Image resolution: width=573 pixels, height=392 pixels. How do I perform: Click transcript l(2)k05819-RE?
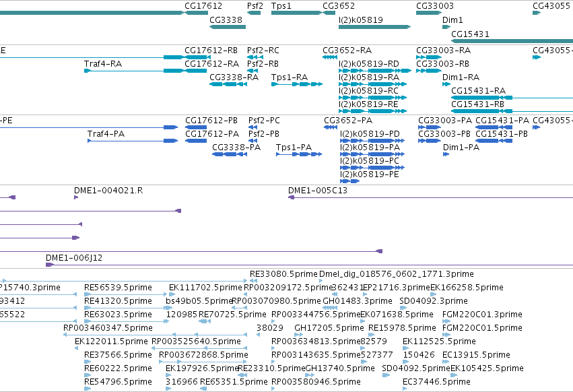(368, 104)
